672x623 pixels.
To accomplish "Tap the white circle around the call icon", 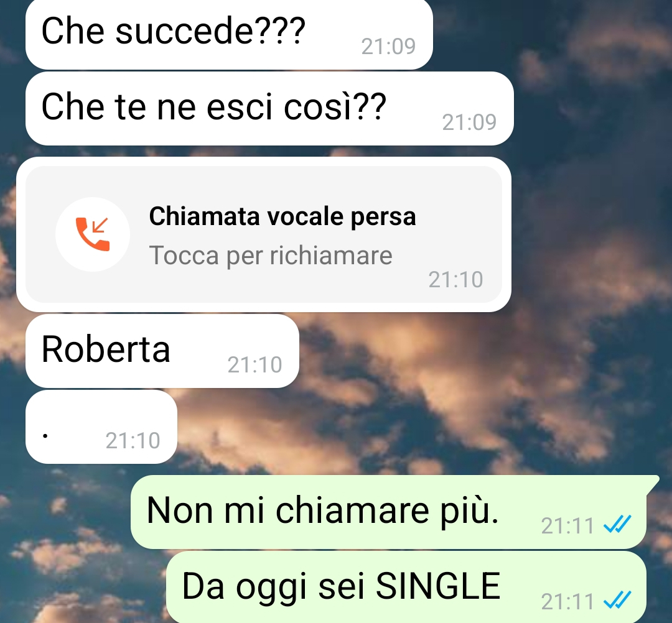I will (x=93, y=234).
